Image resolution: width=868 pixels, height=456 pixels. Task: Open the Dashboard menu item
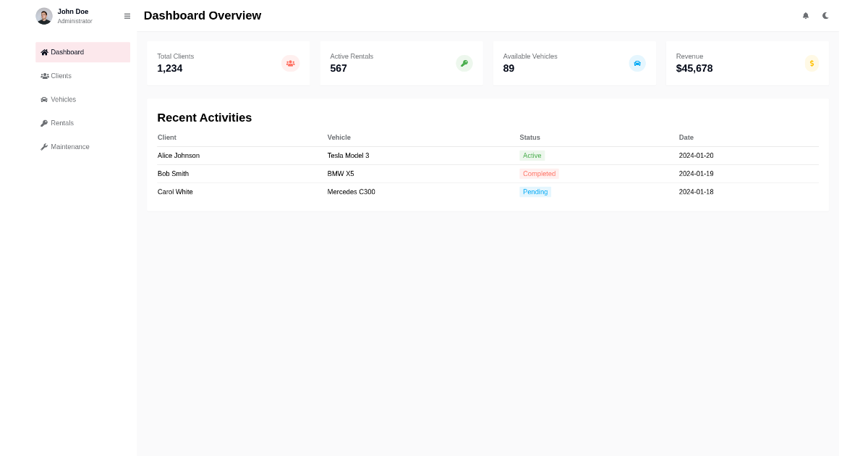(67, 52)
